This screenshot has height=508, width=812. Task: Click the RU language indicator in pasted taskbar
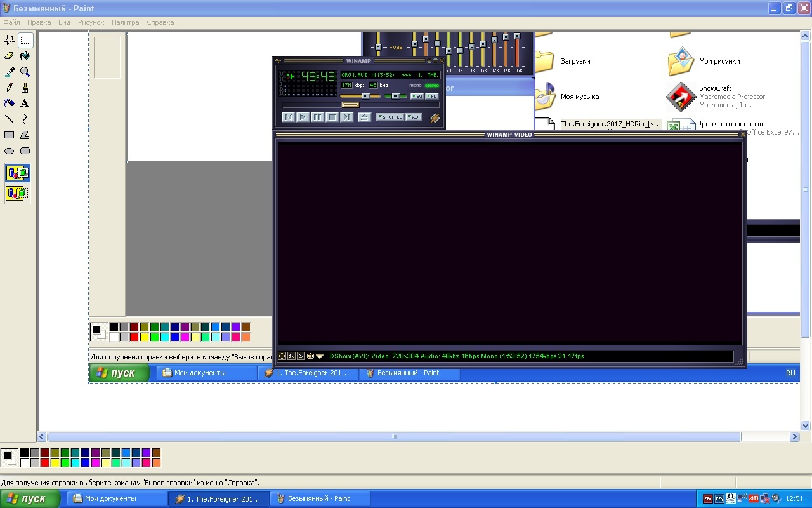pos(790,373)
